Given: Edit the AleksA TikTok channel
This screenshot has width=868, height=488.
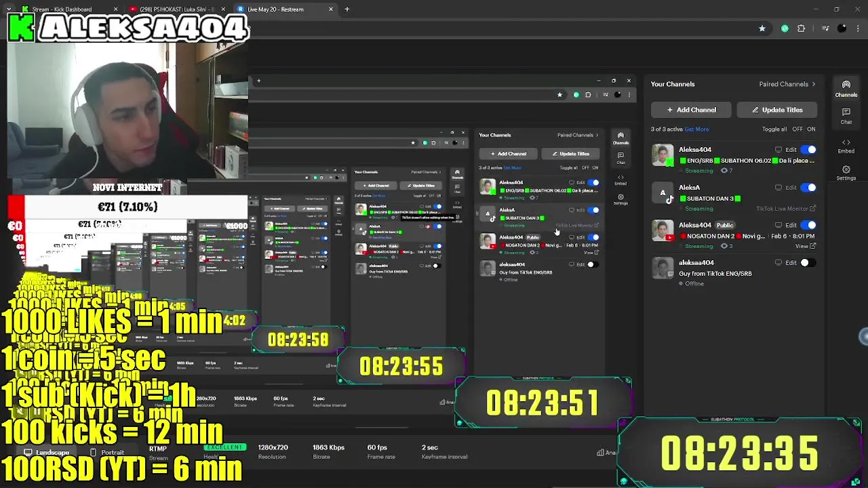Looking at the screenshot, I should (x=791, y=188).
